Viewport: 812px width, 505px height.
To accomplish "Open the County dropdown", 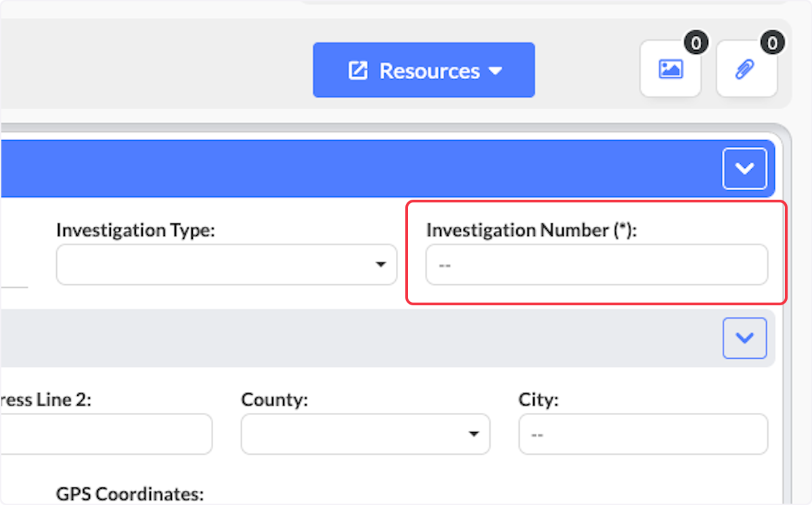I will 365,434.
